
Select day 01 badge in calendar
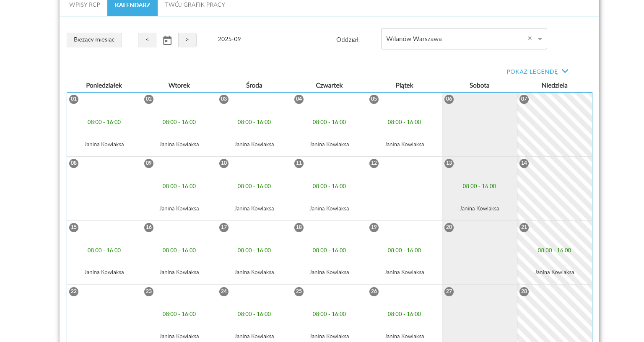(x=74, y=99)
